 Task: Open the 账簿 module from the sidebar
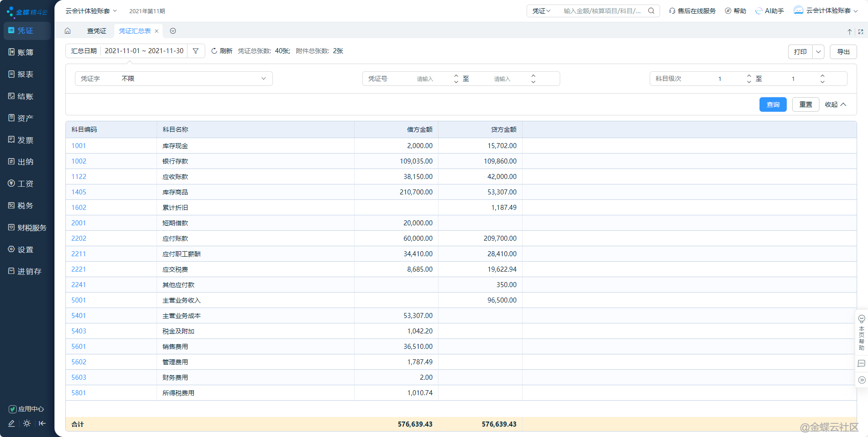pos(26,52)
